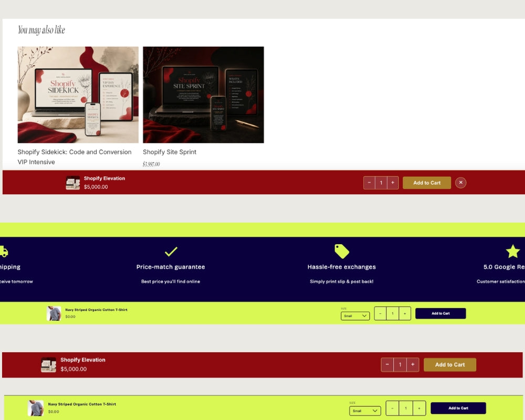Click the quantity field in the middle T-Shirt bar
This screenshot has width=525, height=420.
(392, 313)
